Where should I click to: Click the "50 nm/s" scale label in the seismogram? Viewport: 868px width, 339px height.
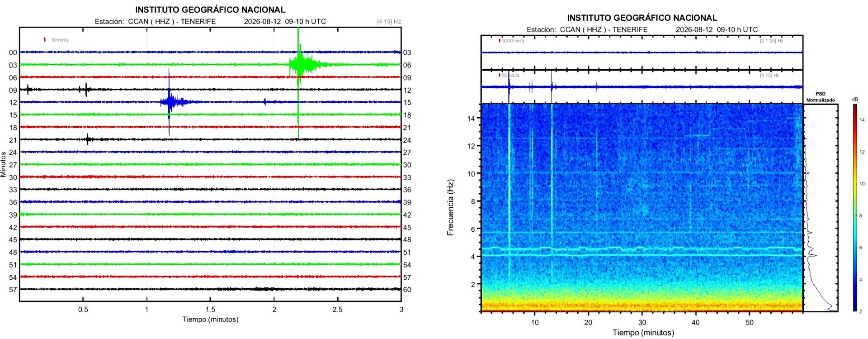[x=60, y=40]
